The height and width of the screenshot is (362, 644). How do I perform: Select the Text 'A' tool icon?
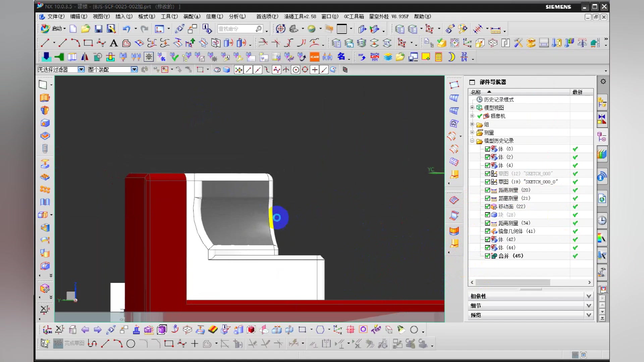(x=114, y=43)
